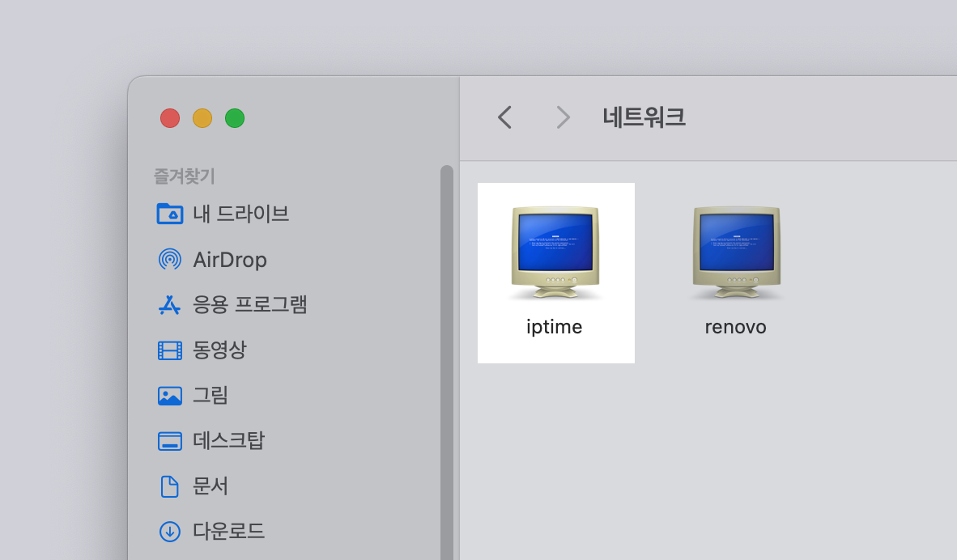The width and height of the screenshot is (957, 560).
Task: Click the 즐겨찾기 section header
Action: (x=184, y=176)
